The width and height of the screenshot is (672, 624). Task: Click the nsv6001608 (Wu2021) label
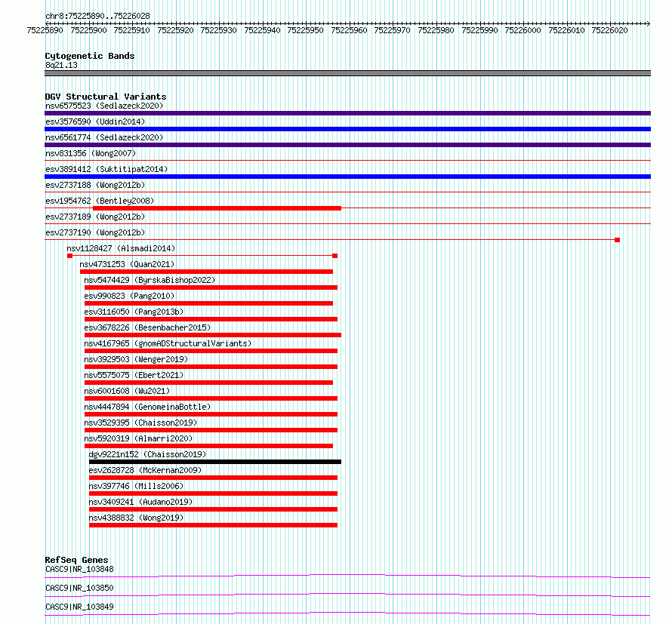(x=127, y=391)
